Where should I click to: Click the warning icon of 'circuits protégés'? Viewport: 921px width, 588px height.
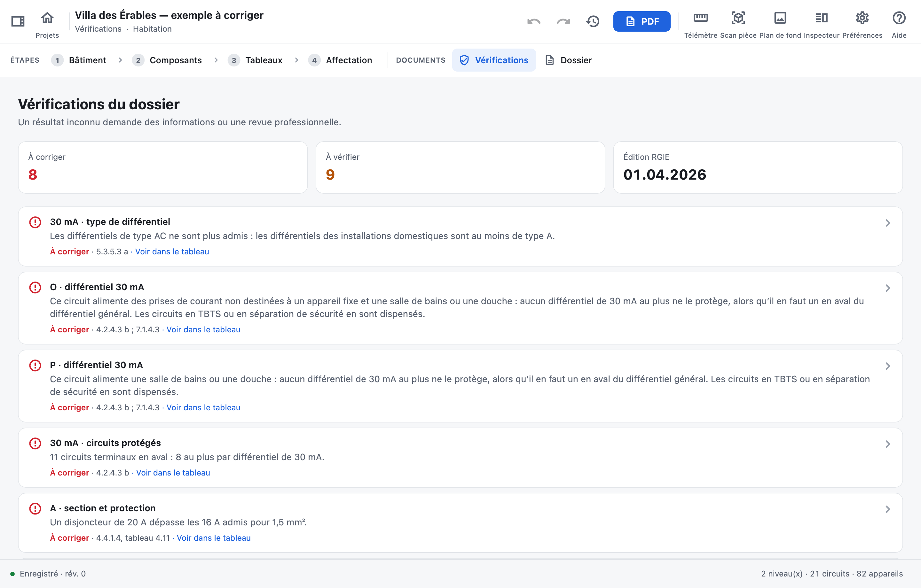[x=35, y=443]
